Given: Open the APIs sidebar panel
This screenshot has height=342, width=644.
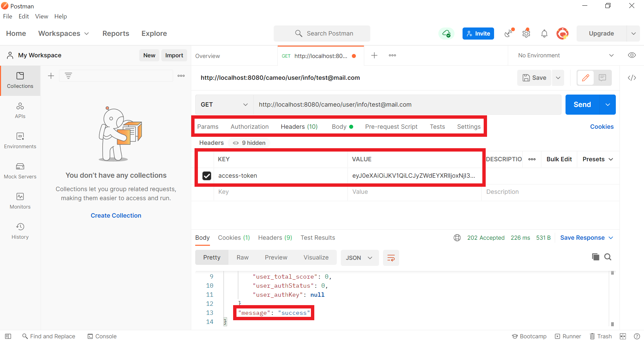Looking at the screenshot, I should [x=20, y=111].
